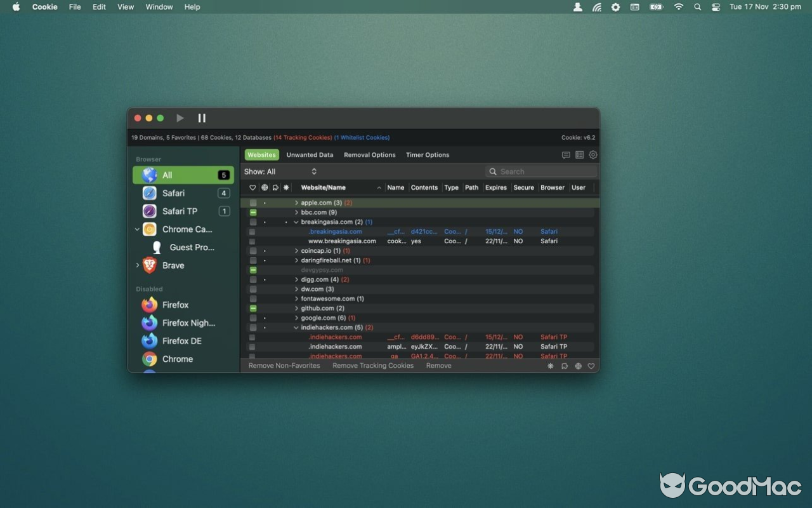The height and width of the screenshot is (508, 812).
Task: Select Brave browser in the sidebar
Action: point(173,265)
